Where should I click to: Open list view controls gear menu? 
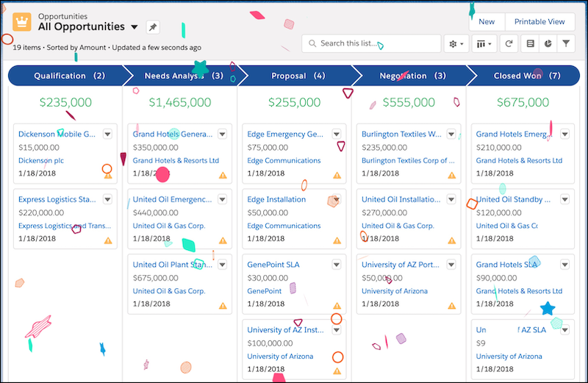click(456, 44)
